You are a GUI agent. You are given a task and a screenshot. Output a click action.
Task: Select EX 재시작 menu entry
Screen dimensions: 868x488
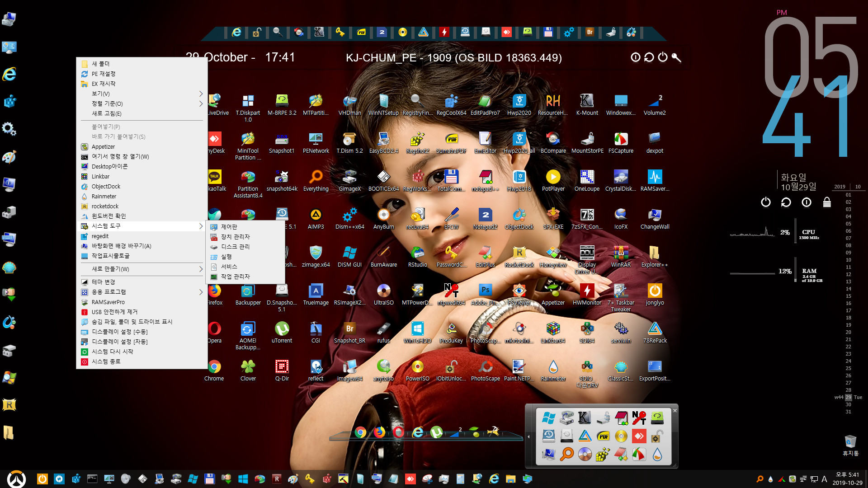click(x=142, y=84)
